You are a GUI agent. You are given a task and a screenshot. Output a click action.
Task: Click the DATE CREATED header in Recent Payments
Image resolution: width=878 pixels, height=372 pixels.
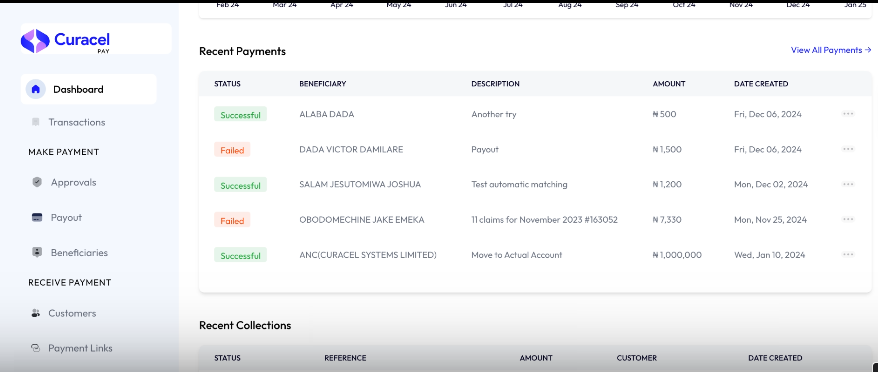coord(761,83)
